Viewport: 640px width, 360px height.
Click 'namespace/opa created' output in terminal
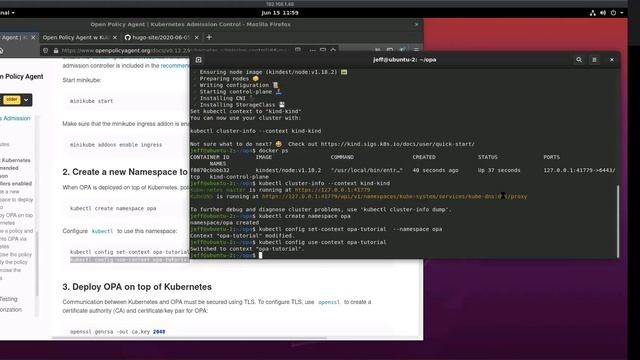pos(224,223)
